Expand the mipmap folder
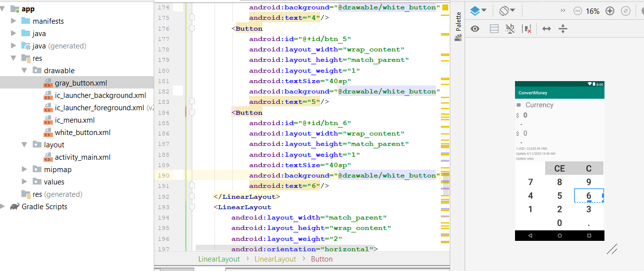 click(x=24, y=170)
